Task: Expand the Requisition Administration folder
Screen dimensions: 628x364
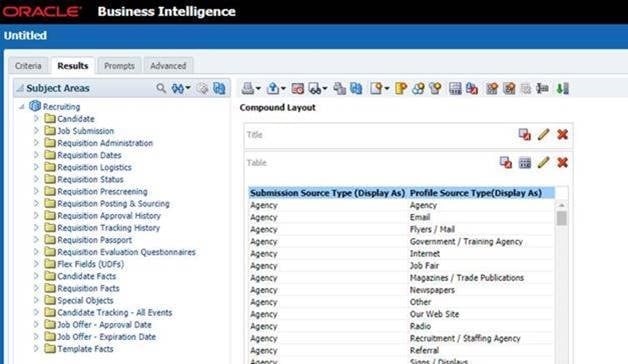Action: [36, 143]
